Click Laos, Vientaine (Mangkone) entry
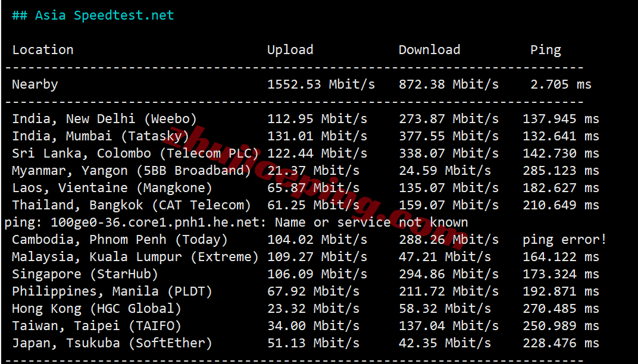 (112, 188)
